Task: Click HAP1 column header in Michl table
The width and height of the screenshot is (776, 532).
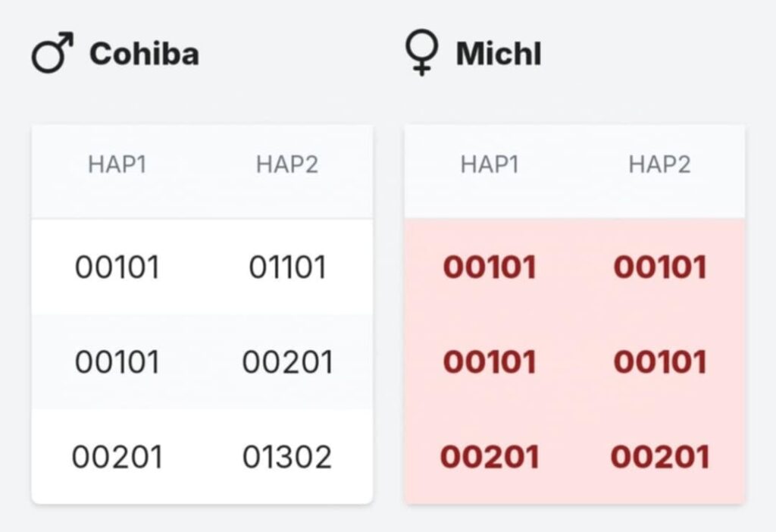Action: click(490, 164)
